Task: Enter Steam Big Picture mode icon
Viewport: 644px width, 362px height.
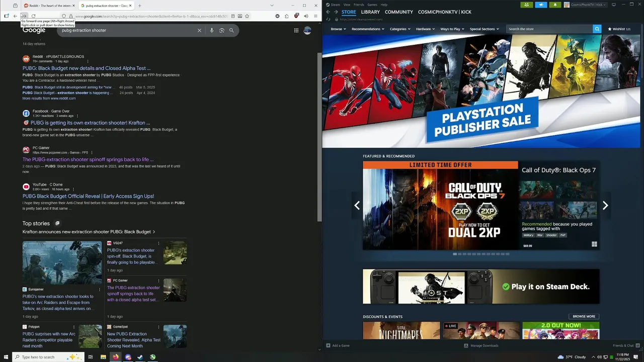Action: click(613, 5)
